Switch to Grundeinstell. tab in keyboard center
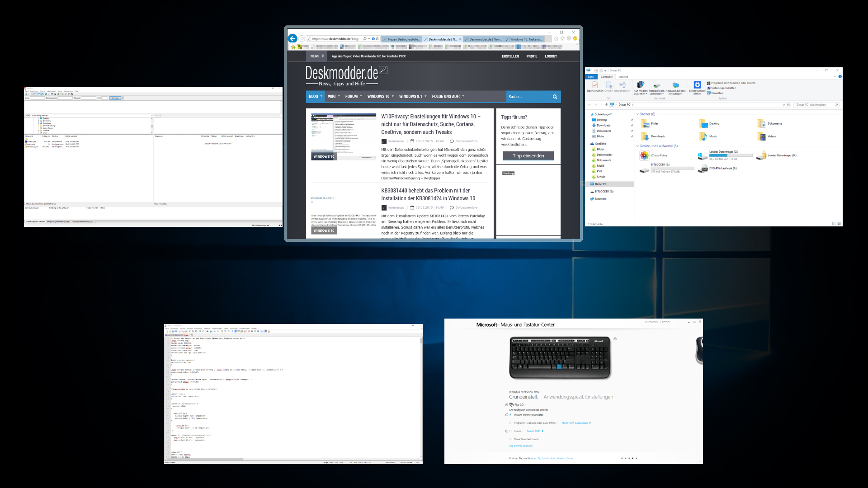This screenshot has height=488, width=868. pyautogui.click(x=524, y=397)
